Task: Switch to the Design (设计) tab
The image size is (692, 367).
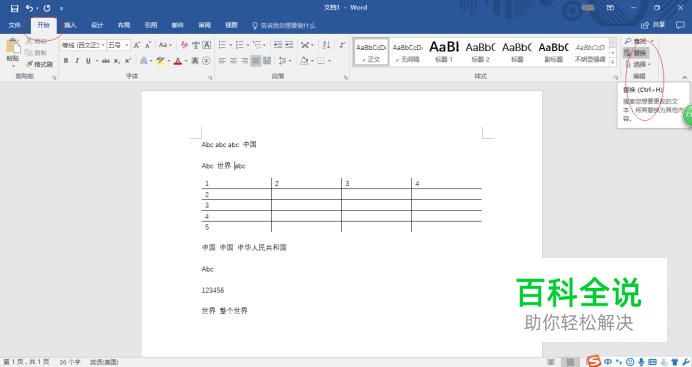Action: [97, 25]
